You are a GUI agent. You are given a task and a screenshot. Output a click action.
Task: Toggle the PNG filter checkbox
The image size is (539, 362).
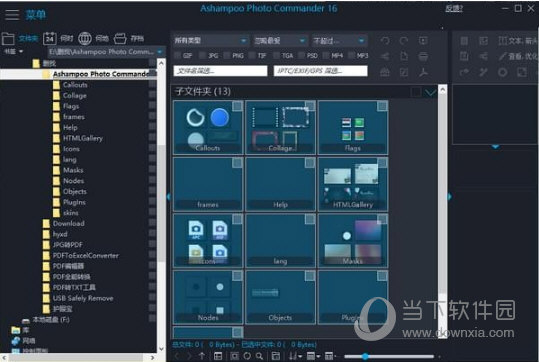point(227,55)
